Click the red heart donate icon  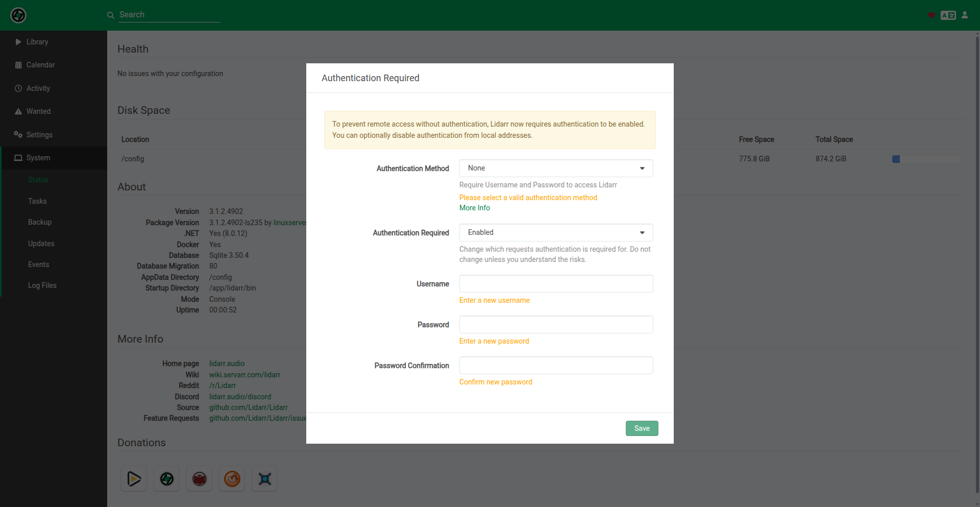coord(932,15)
